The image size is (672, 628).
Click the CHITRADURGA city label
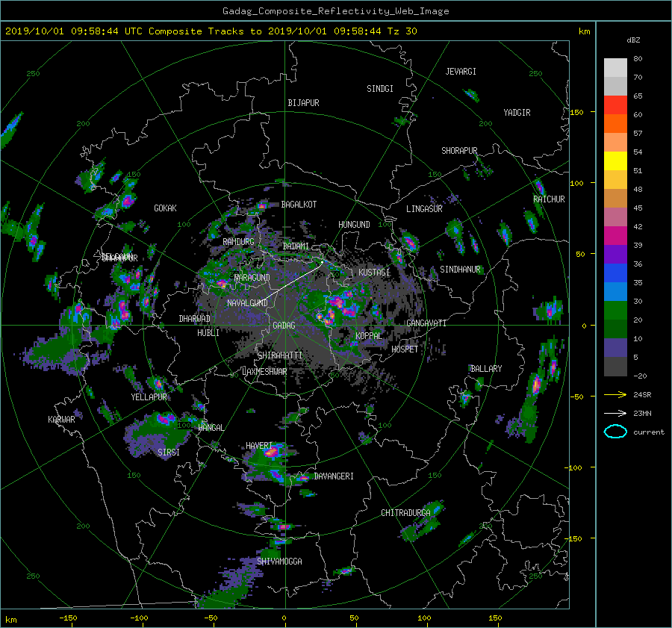(406, 513)
